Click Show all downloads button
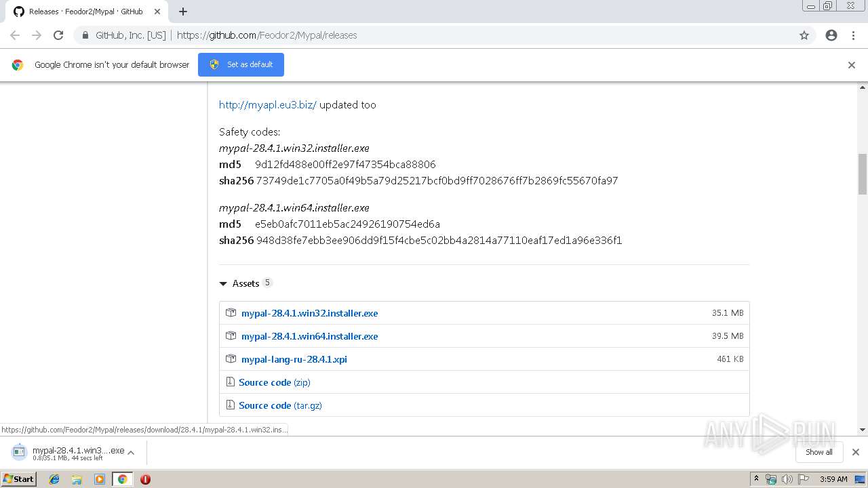Image resolution: width=868 pixels, height=488 pixels. (x=819, y=452)
